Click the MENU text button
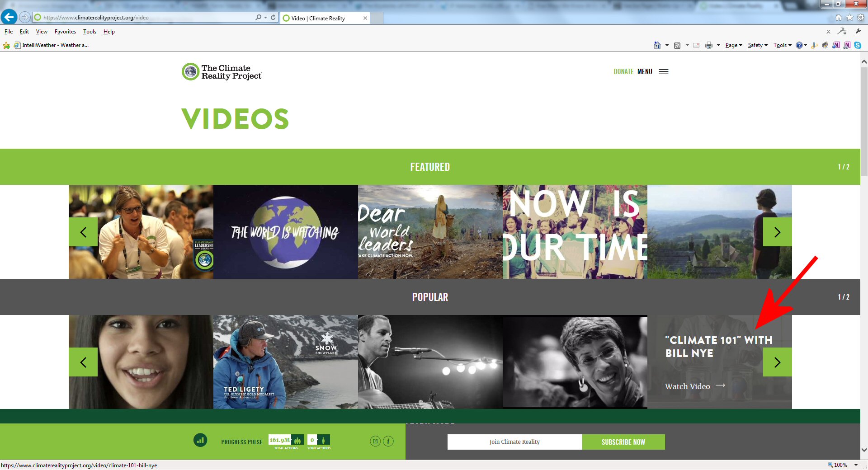The image size is (868, 470). click(x=645, y=71)
